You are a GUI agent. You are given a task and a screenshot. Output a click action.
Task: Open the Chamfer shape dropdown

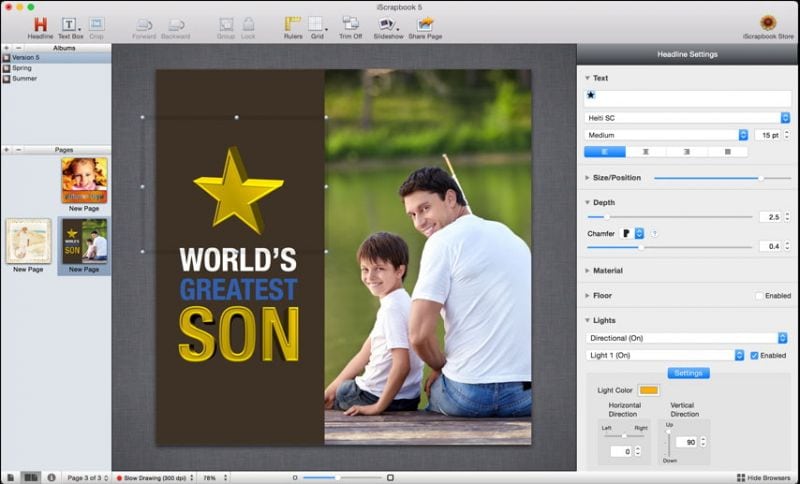click(632, 234)
